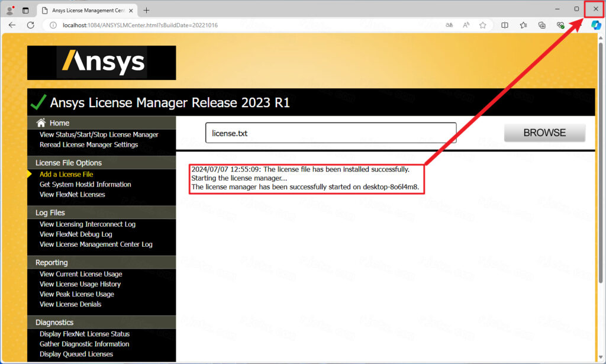Open View Peak License Usage
The height and width of the screenshot is (364, 606).
[x=76, y=294]
